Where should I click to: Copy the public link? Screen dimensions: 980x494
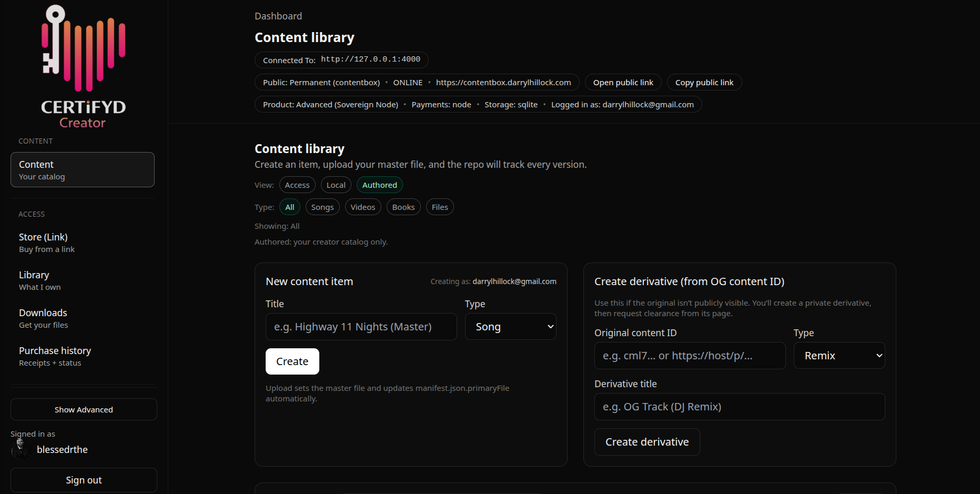click(x=704, y=82)
